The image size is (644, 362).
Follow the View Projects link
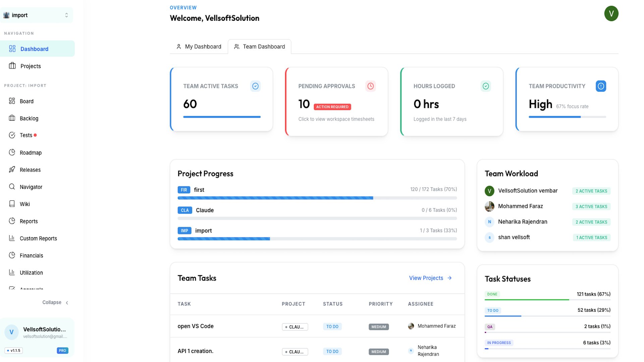[430, 278]
